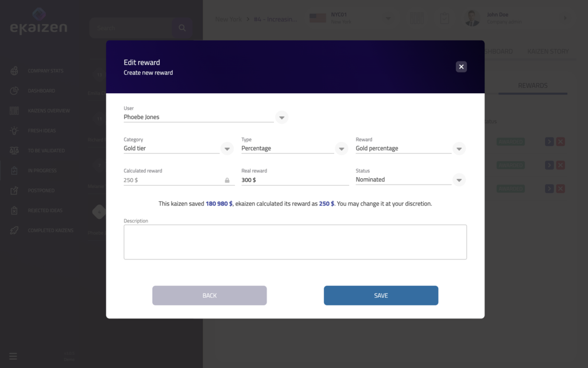This screenshot has width=588, height=368.
Task: Open To Be Validated in the sidebar
Action: [46, 151]
